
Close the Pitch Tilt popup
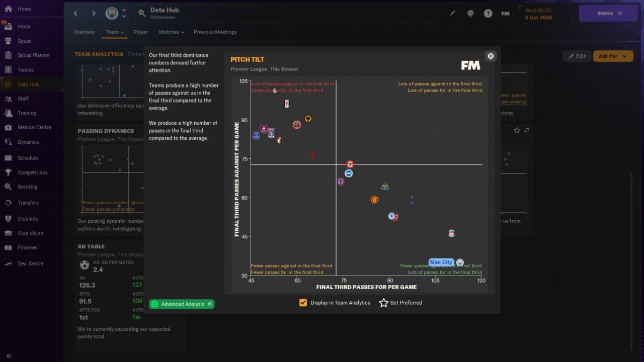point(491,56)
